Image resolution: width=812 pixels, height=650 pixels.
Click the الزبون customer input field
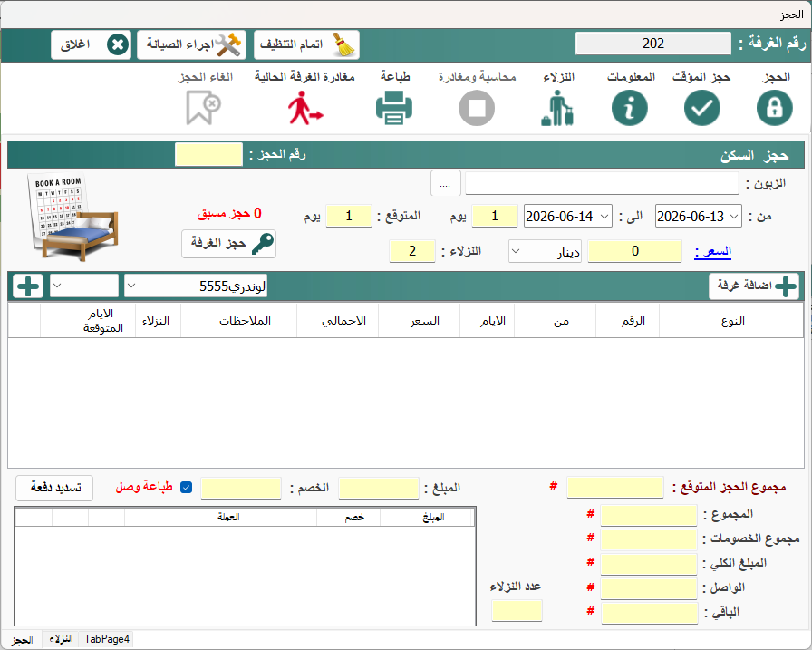(x=602, y=183)
